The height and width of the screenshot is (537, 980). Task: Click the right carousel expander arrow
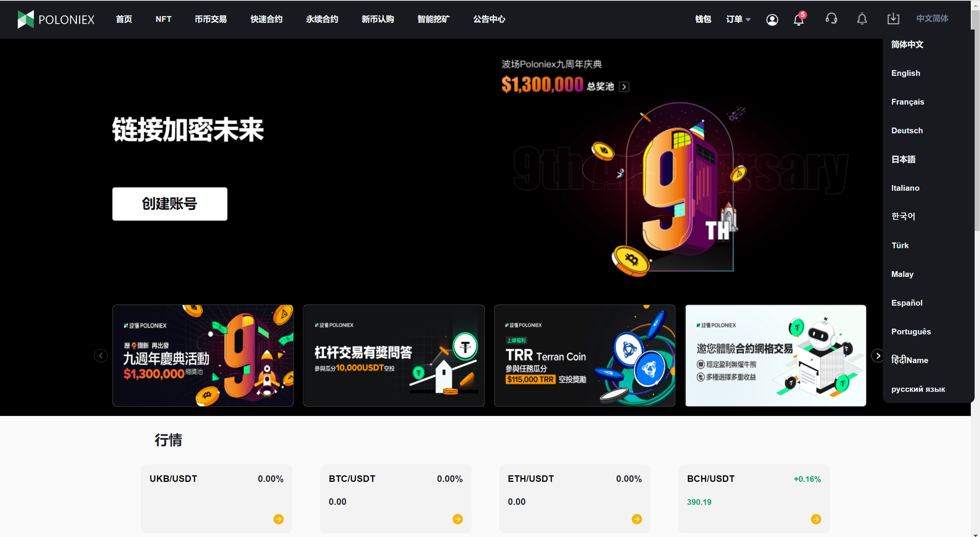(877, 355)
